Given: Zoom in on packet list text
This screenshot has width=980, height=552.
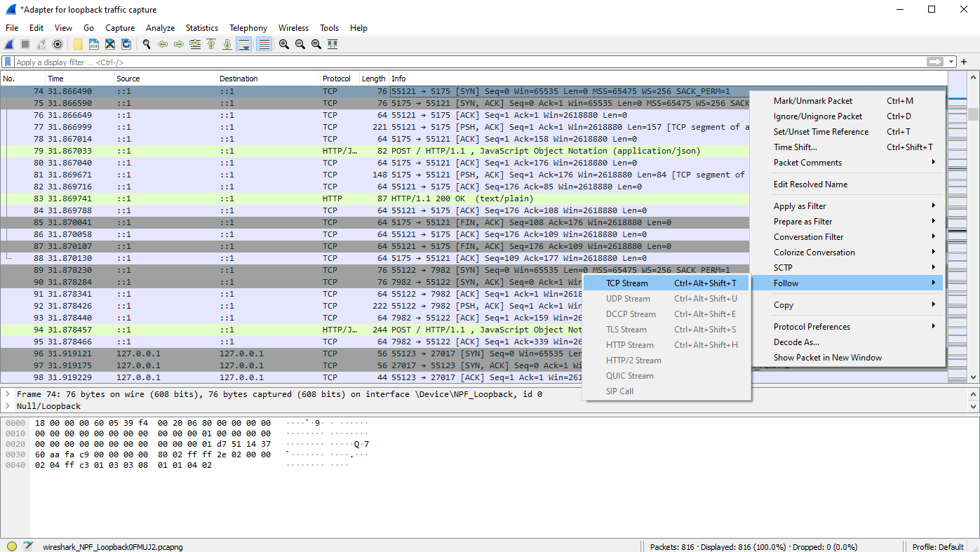Looking at the screenshot, I should [x=284, y=44].
